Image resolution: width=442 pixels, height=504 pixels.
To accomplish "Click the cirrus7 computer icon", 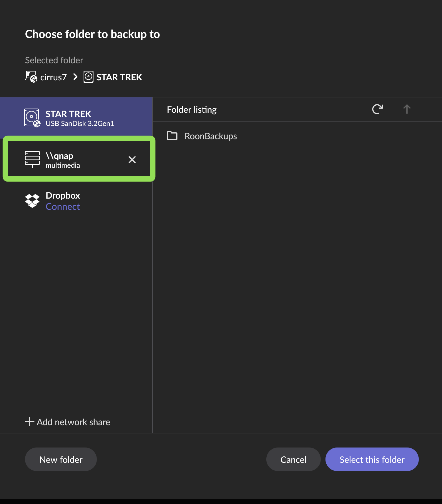I will coord(31,77).
